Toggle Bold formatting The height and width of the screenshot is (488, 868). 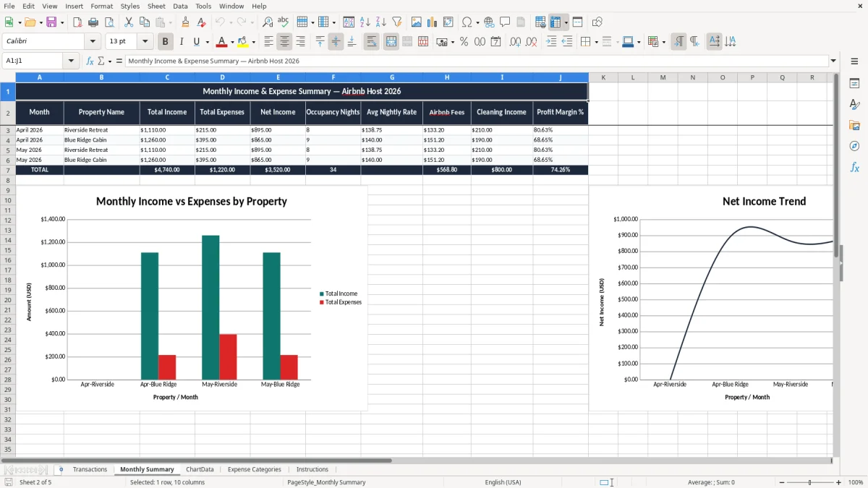(166, 42)
